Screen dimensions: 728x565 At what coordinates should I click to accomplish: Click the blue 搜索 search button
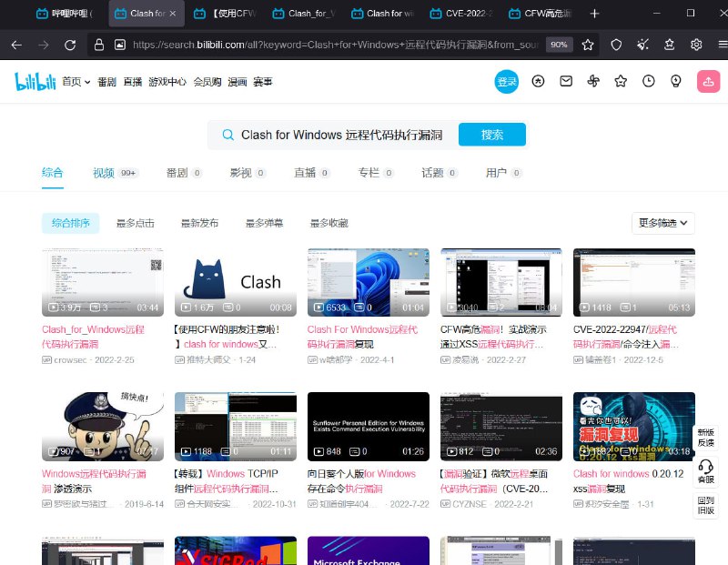click(491, 134)
